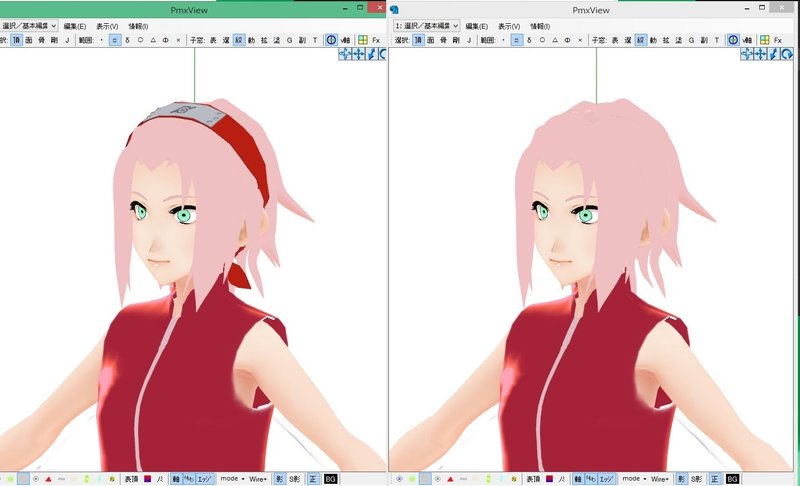Open G sub-window in right window
This screenshot has width=800, height=486.
coord(691,40)
